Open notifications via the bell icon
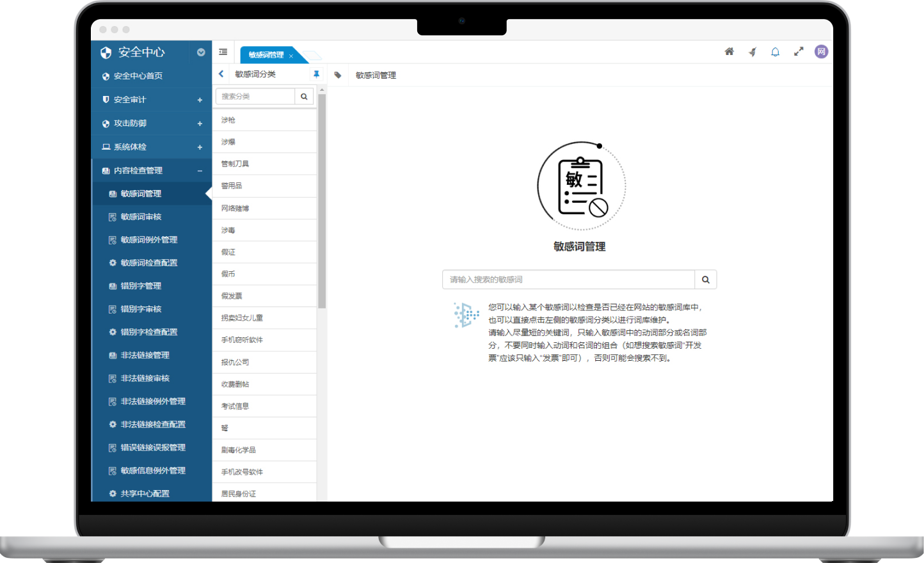The height and width of the screenshot is (563, 924). pyautogui.click(x=775, y=52)
